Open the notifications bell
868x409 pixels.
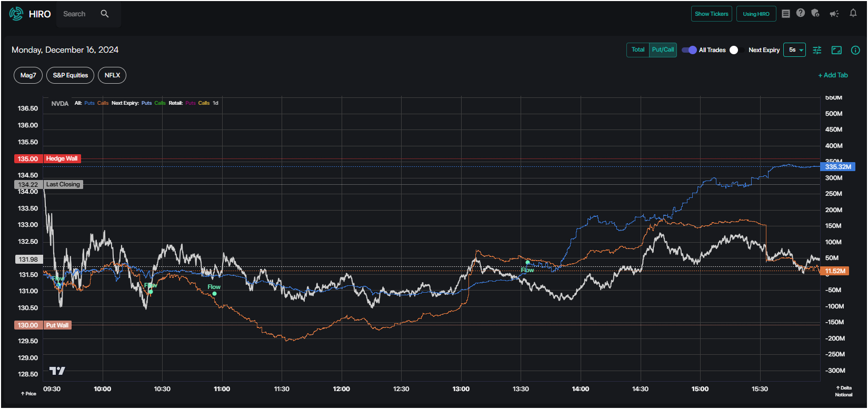tap(853, 13)
